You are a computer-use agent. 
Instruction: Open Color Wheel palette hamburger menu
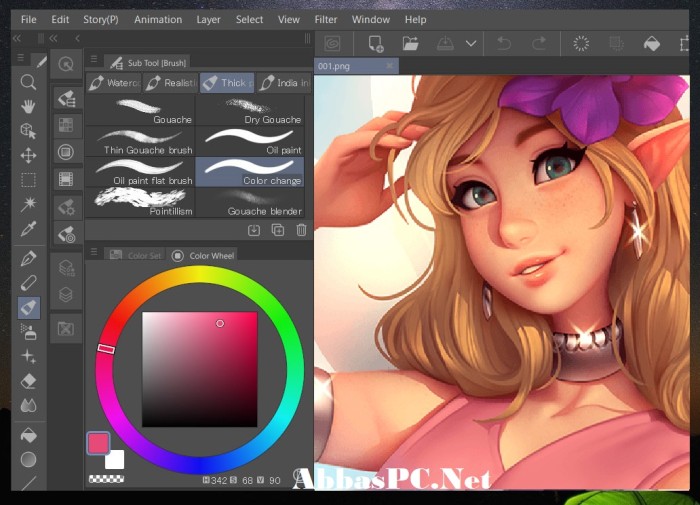tap(94, 252)
